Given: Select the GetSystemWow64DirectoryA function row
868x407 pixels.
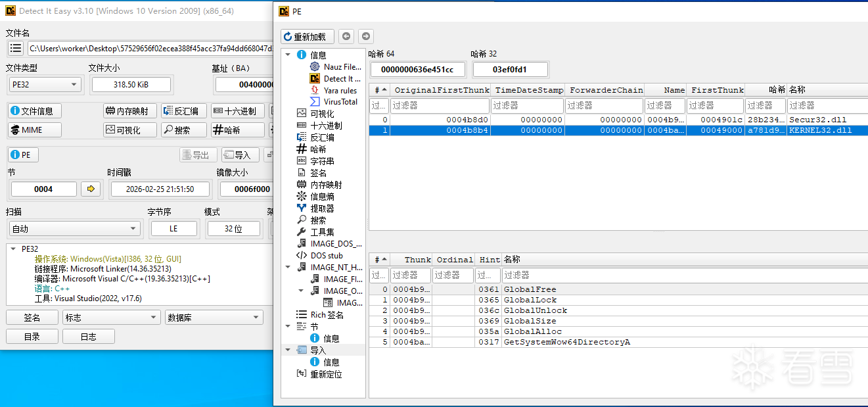Looking at the screenshot, I should [566, 342].
